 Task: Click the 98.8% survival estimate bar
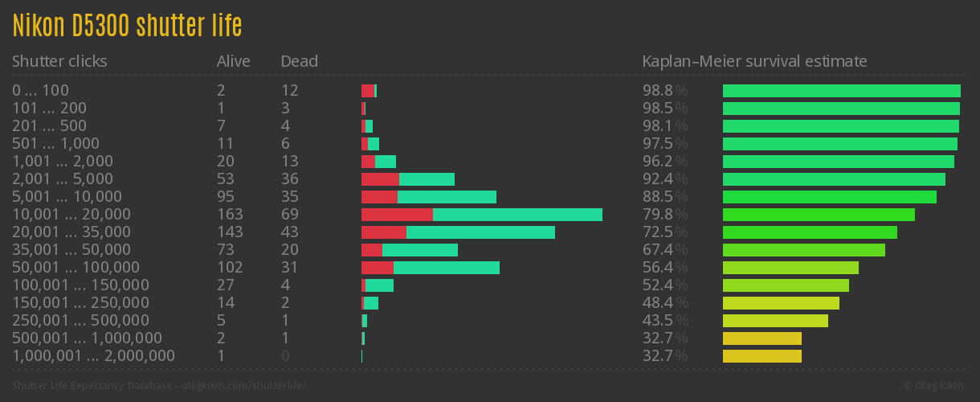(x=841, y=91)
